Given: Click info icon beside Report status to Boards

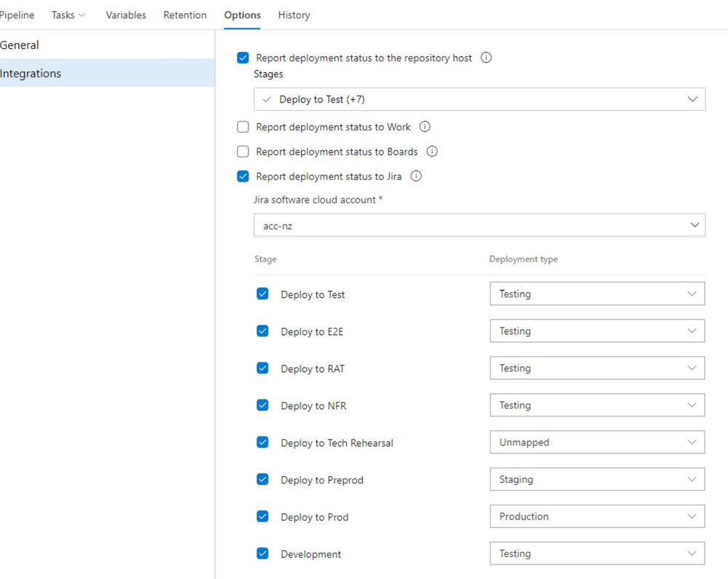Looking at the screenshot, I should 432,152.
